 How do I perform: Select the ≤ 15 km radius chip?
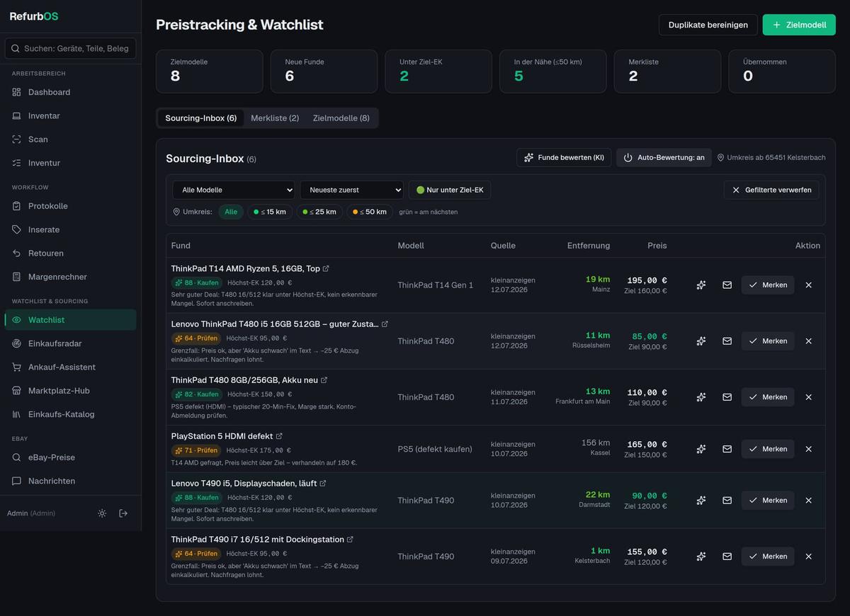pos(270,212)
